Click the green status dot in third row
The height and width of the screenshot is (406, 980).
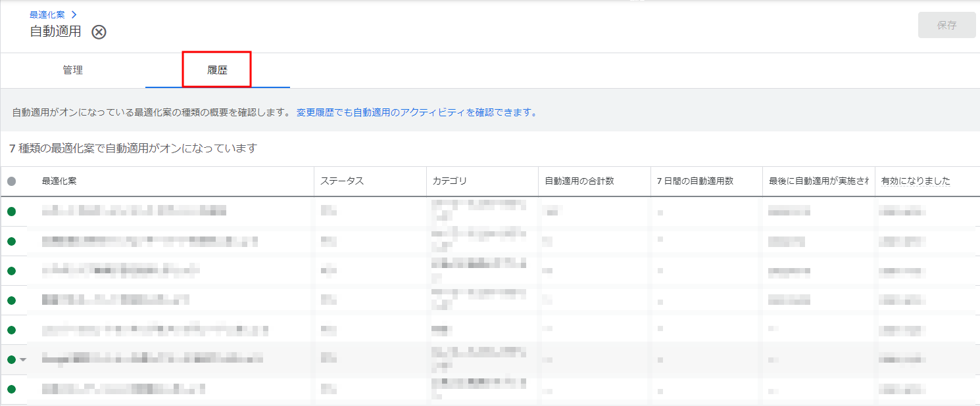point(12,271)
